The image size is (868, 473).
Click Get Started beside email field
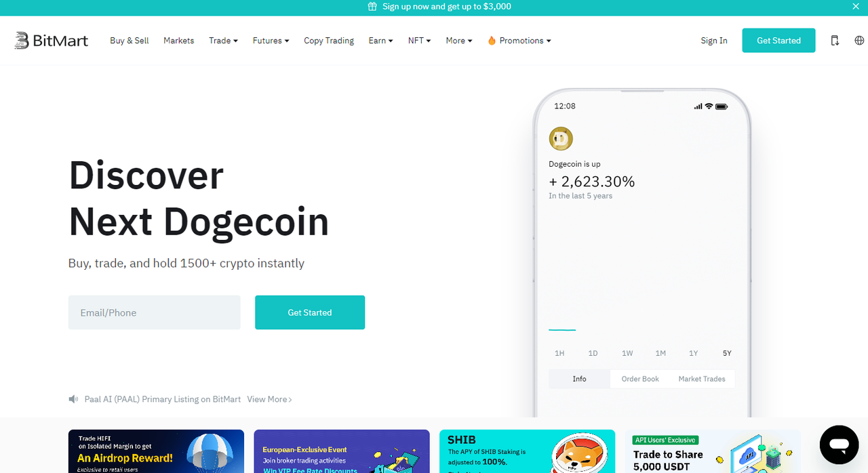click(x=310, y=312)
